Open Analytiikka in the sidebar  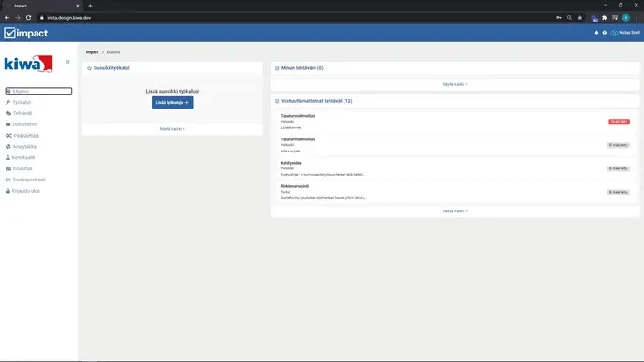click(24, 147)
